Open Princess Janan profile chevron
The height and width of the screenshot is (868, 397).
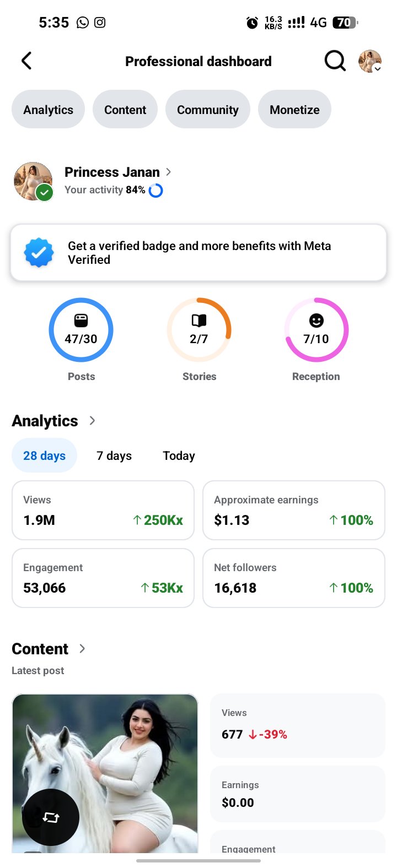click(168, 172)
